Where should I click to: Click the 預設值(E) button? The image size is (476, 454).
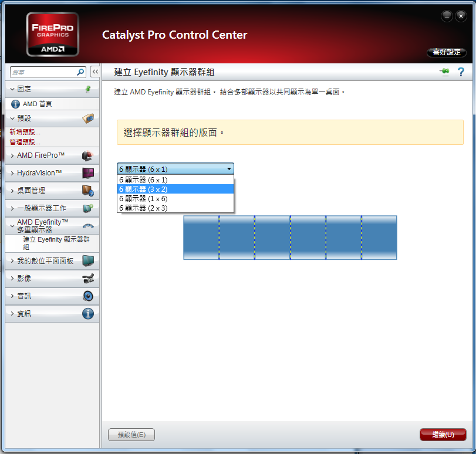tap(131, 435)
